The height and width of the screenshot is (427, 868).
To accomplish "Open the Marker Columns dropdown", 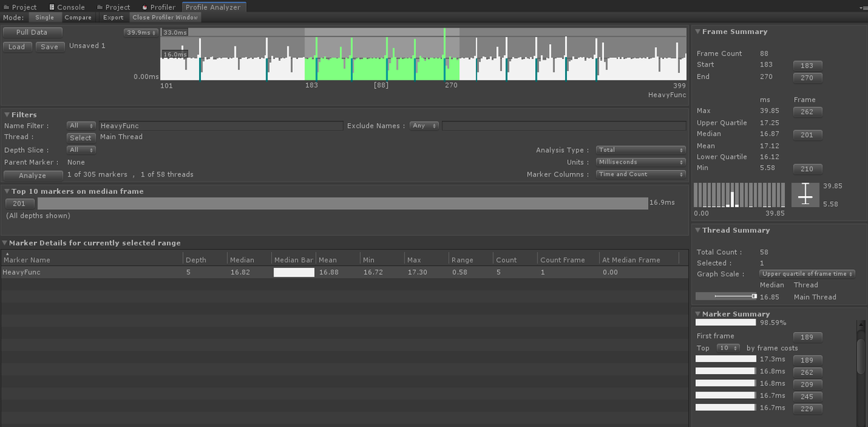I will 640,174.
